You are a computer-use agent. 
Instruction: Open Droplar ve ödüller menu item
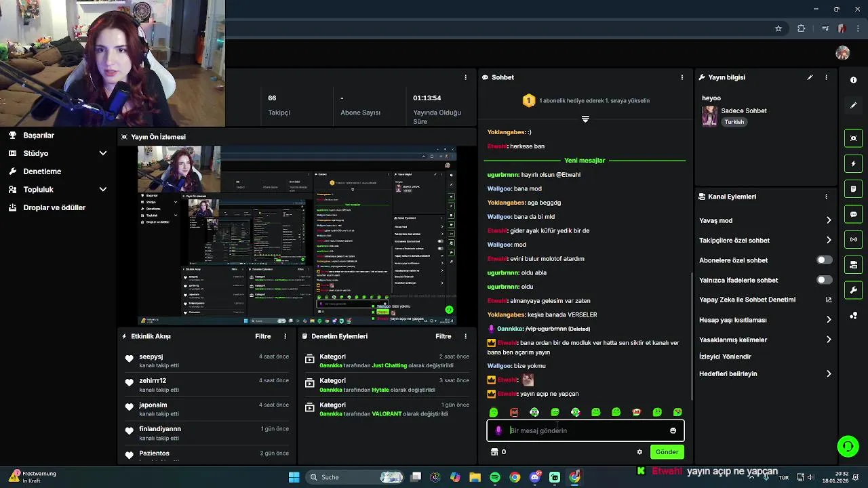54,207
